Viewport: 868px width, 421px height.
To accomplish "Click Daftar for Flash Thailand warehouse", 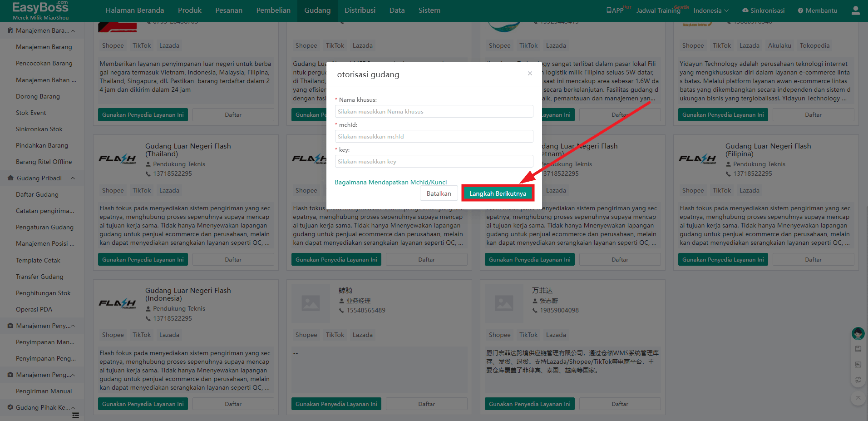I will point(233,259).
